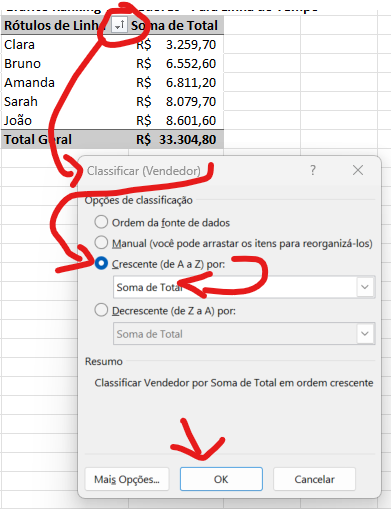This screenshot has height=509, width=391.
Task: Click the Resumo summary text about Vendedor
Action: tap(234, 383)
